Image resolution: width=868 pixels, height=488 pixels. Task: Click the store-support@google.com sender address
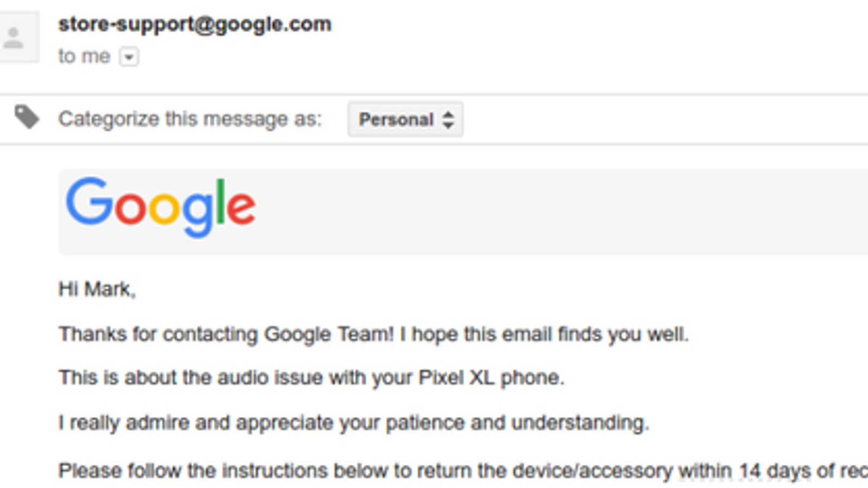coord(195,24)
